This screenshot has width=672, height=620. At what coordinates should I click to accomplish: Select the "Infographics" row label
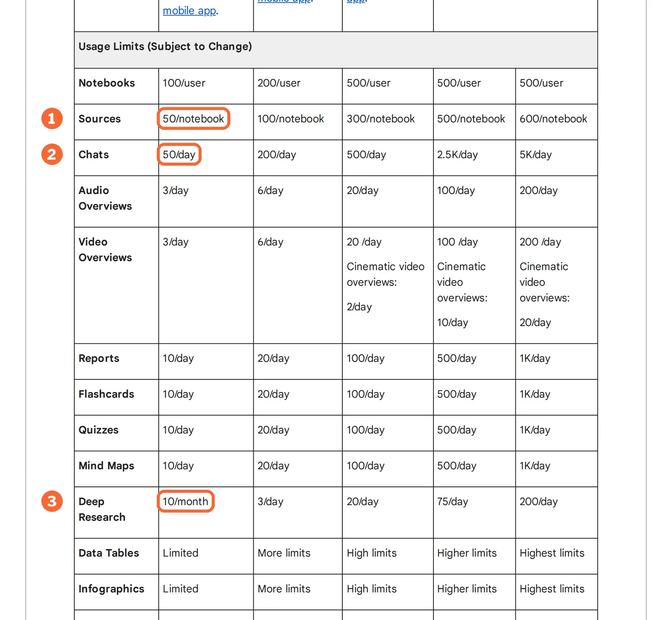click(x=111, y=589)
